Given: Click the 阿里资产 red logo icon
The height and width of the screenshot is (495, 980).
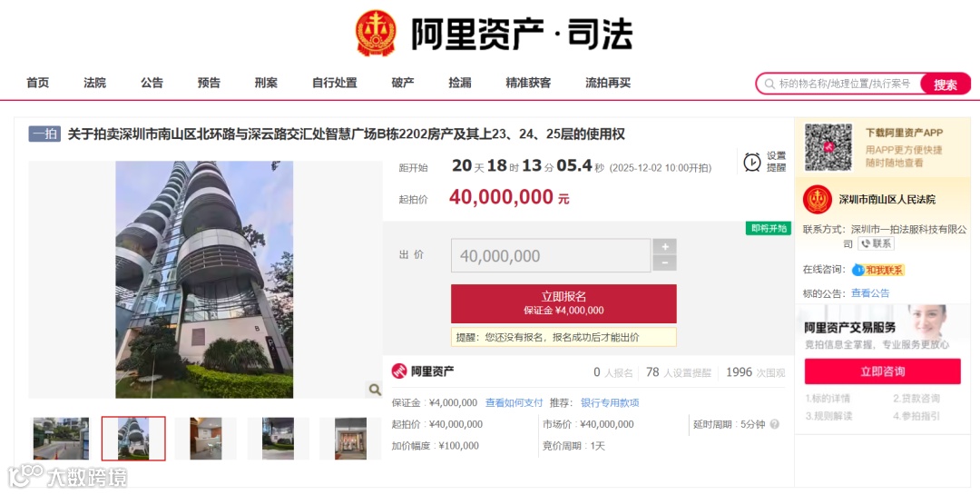Looking at the screenshot, I should coord(398,371).
